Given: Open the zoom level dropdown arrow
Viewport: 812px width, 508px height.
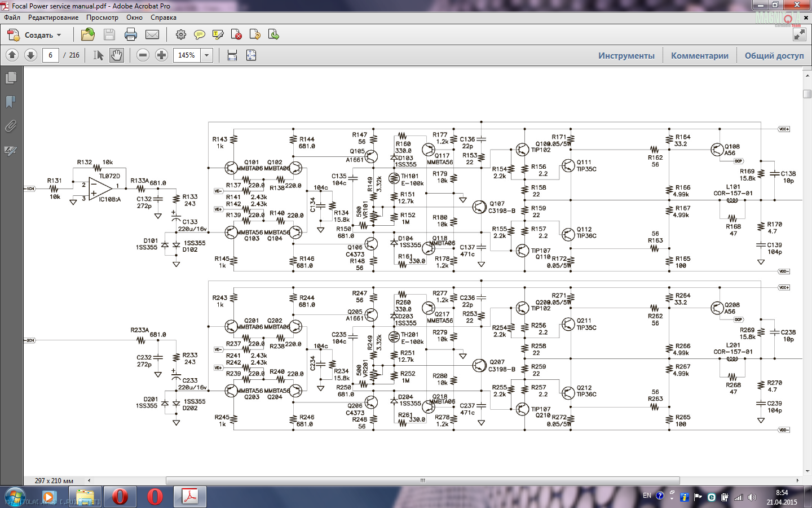Looking at the screenshot, I should 207,55.
